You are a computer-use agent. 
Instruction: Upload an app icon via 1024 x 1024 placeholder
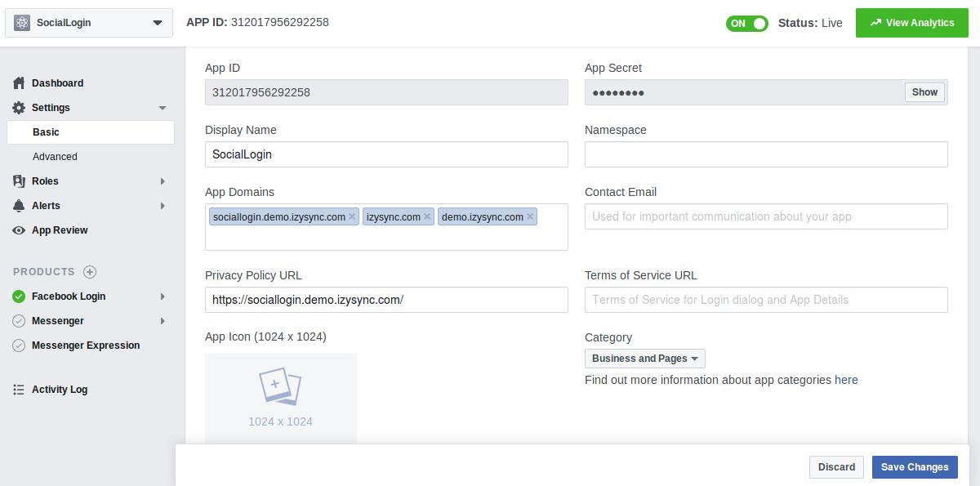pyautogui.click(x=280, y=399)
